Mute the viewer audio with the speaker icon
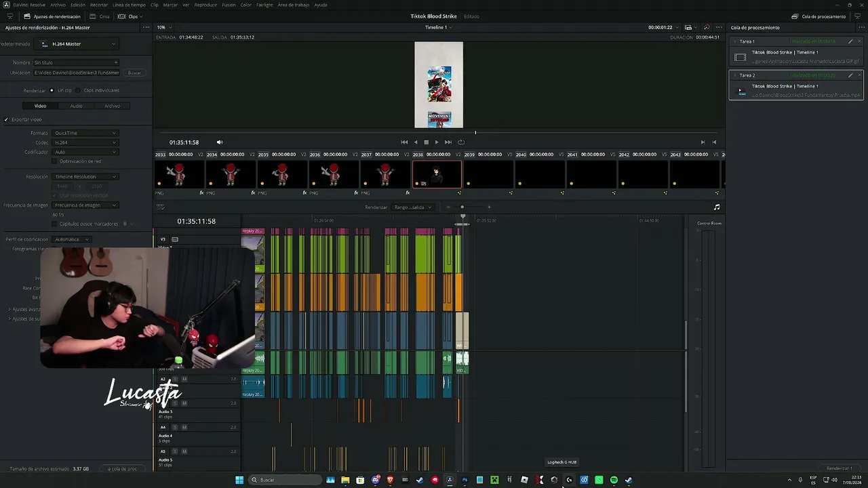Screen dimensions: 868x488 tap(220, 142)
